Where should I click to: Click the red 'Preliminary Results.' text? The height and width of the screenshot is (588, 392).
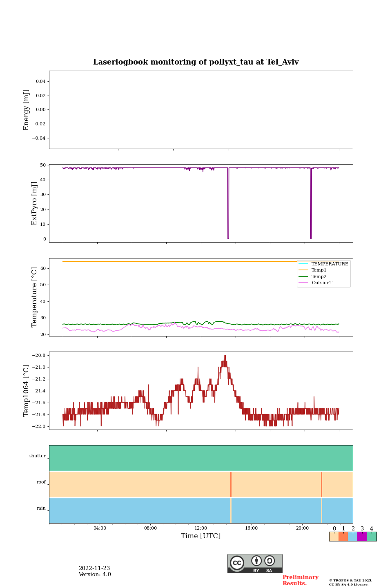coord(301,580)
